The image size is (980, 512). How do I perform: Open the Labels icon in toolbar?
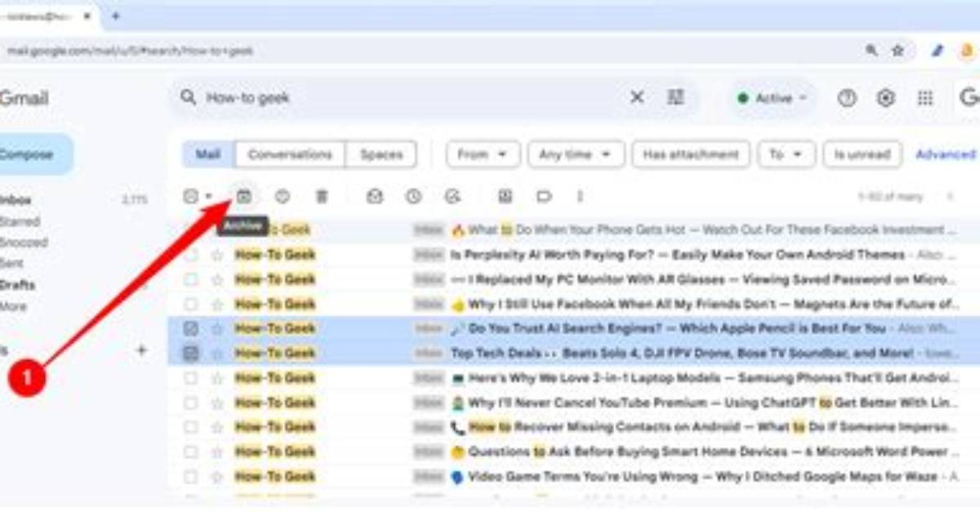[x=544, y=196]
